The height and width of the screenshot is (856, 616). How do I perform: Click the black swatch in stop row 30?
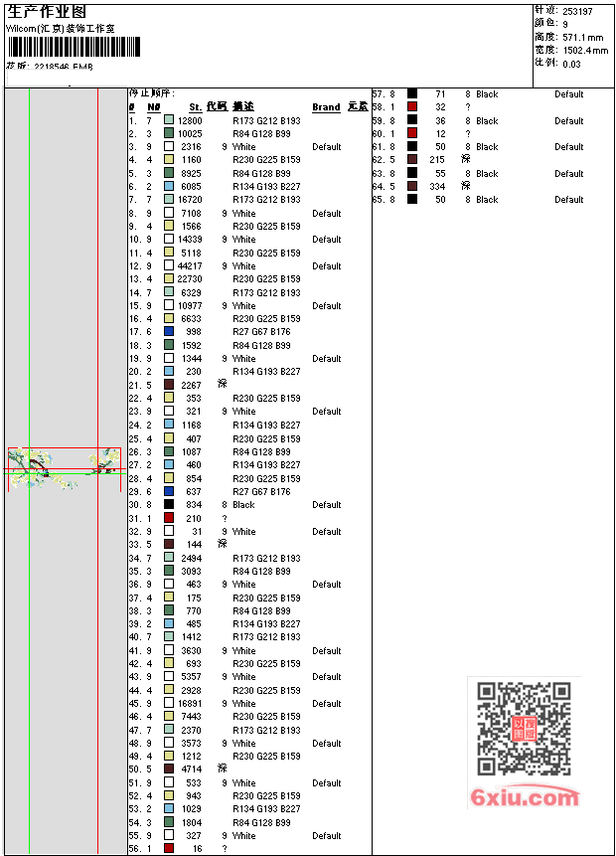pyautogui.click(x=169, y=504)
